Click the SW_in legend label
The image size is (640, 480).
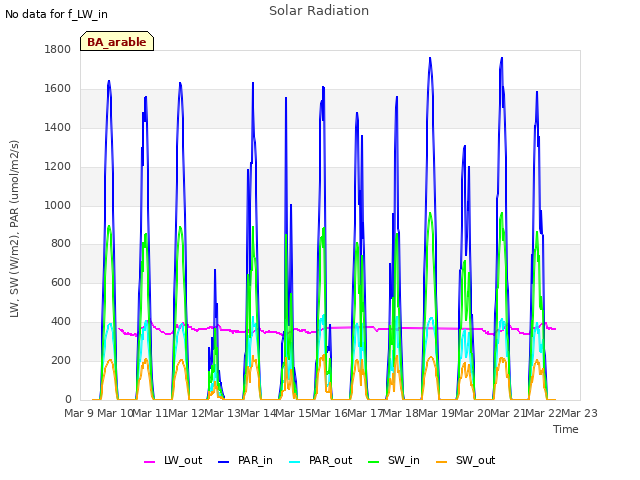pos(404,460)
